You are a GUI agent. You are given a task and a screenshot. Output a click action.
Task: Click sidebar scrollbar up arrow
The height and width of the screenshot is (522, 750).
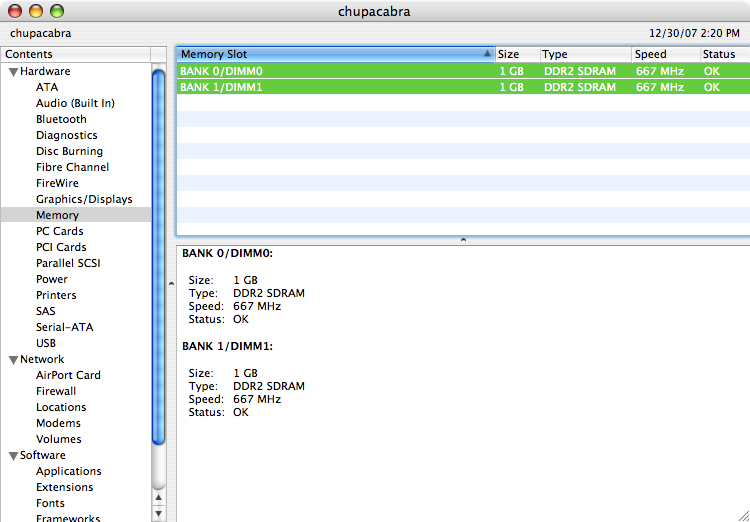158,499
